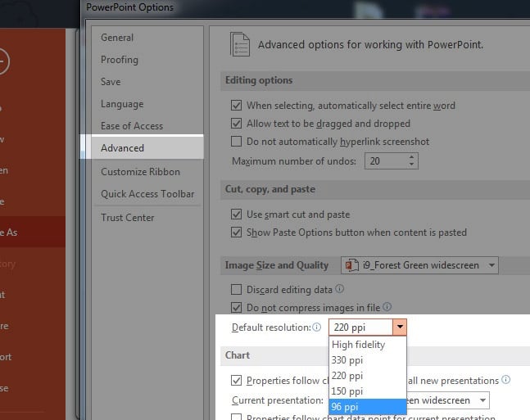The width and height of the screenshot is (530, 420).
Task: Open Image Size and Quality presentation dropdown
Action: [490, 265]
